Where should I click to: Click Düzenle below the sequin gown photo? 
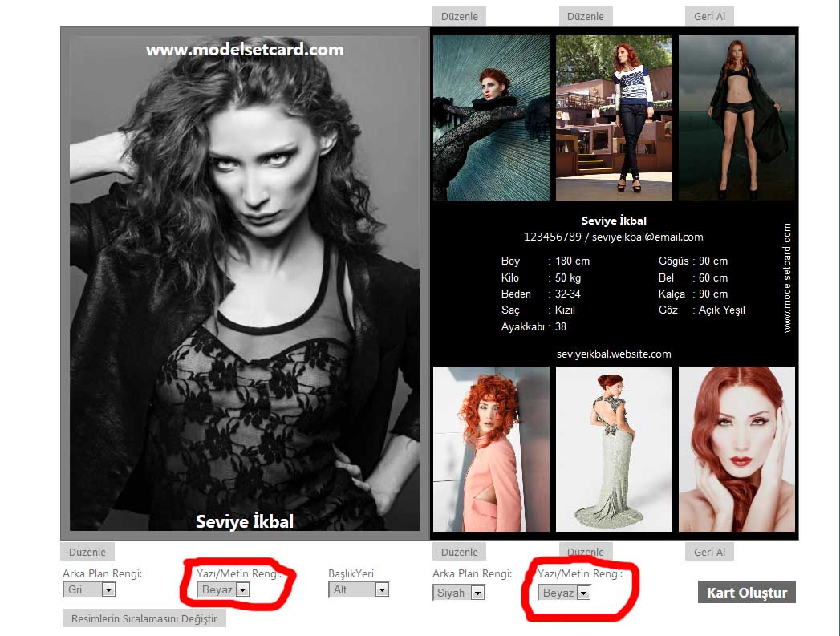pos(586,552)
